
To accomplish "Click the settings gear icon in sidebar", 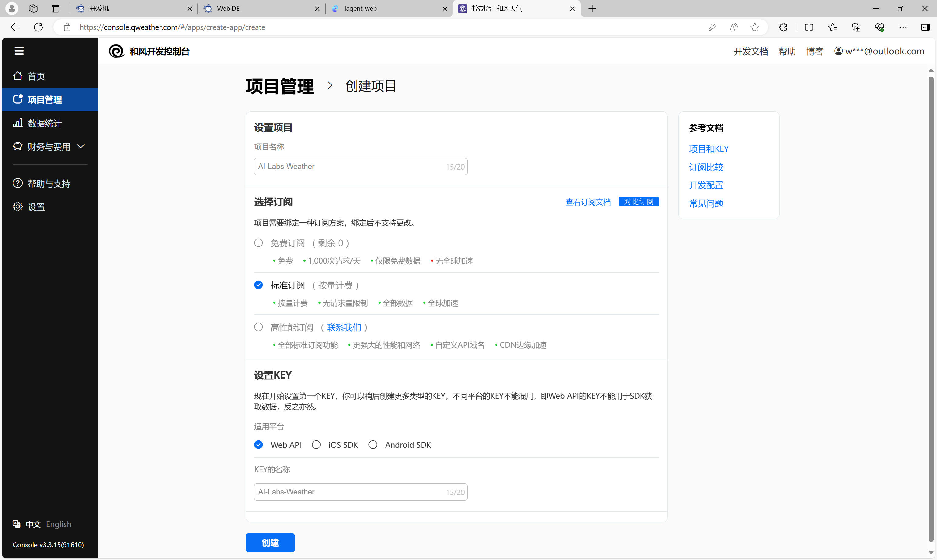I will tap(17, 206).
